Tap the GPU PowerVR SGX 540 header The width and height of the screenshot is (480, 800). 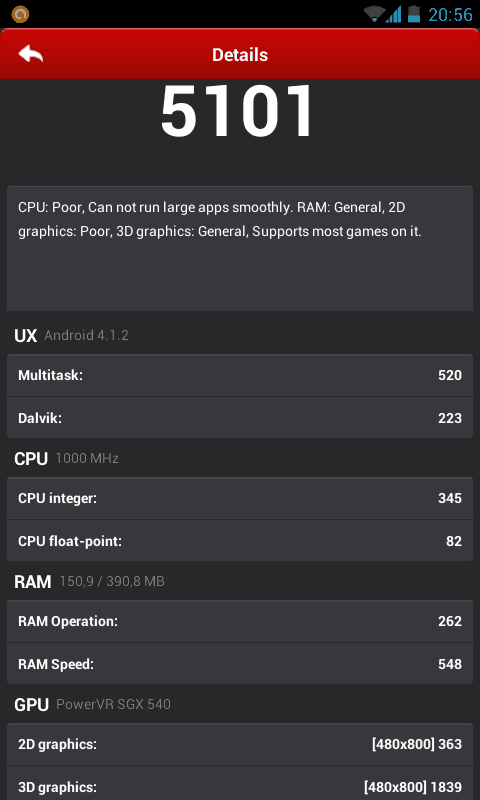click(x=92, y=705)
